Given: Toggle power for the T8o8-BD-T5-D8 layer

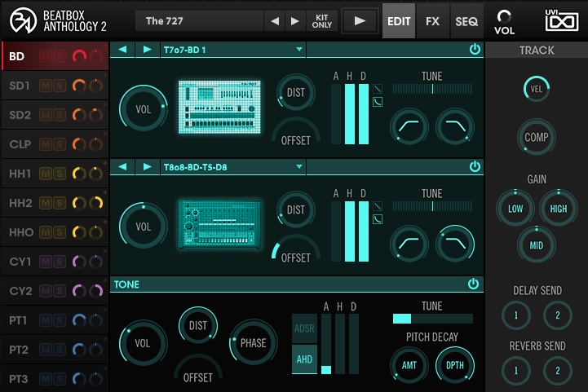Looking at the screenshot, I should pos(475,167).
